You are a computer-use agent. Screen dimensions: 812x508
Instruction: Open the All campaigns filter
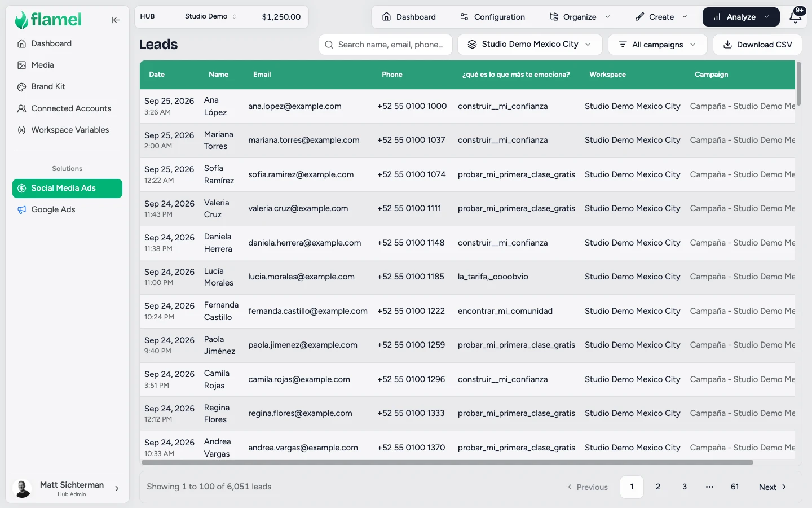click(x=657, y=45)
